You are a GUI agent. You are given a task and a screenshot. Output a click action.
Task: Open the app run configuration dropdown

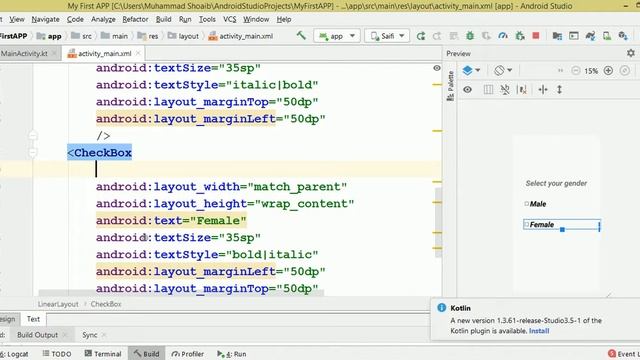point(337,36)
